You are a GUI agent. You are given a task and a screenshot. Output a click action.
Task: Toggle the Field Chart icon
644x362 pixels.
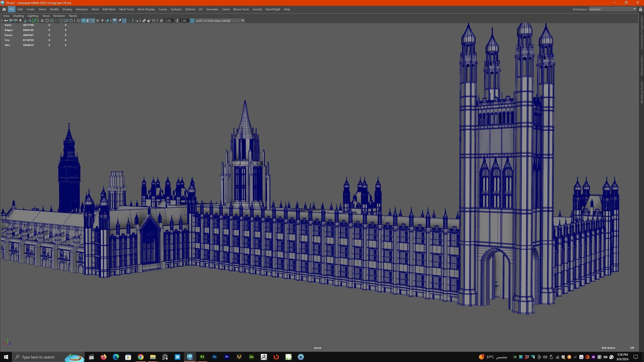pos(61,21)
